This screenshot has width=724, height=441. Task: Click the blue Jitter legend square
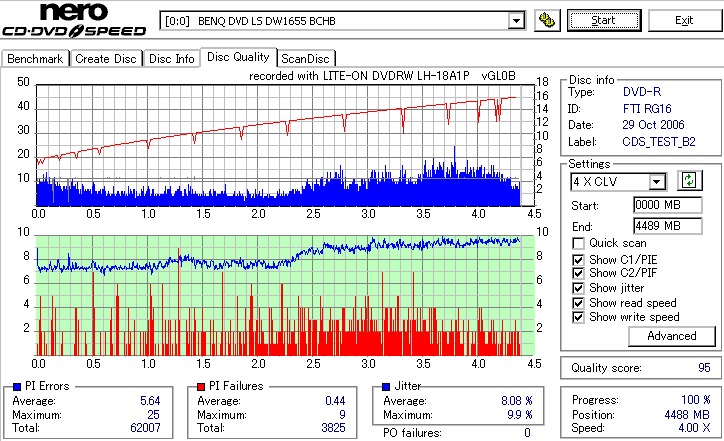(x=386, y=387)
